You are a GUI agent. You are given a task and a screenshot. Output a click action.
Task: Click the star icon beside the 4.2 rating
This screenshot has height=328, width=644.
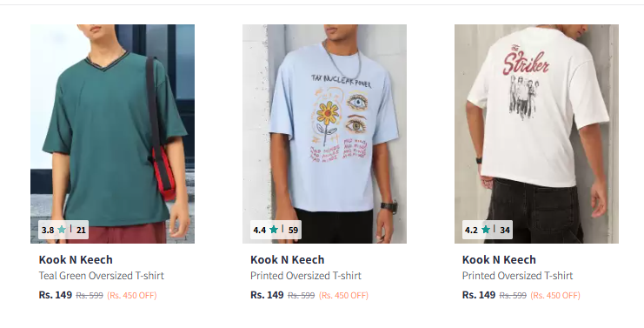(486, 230)
